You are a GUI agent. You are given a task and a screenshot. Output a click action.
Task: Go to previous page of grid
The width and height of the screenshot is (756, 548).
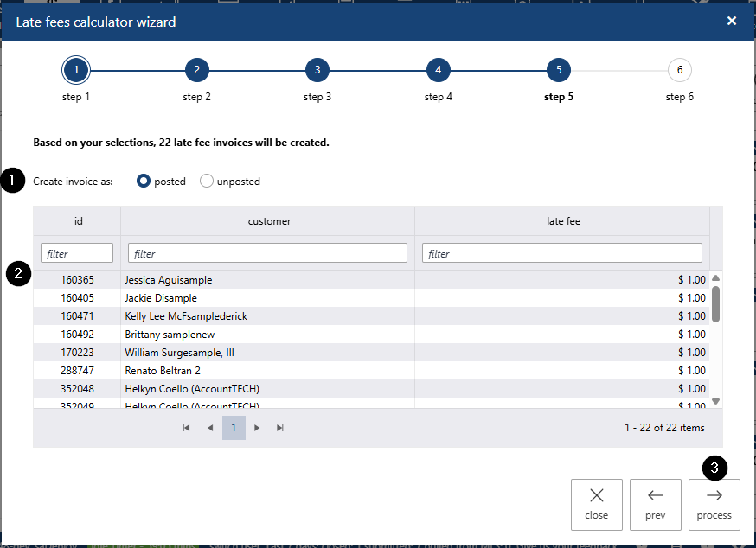pos(210,428)
